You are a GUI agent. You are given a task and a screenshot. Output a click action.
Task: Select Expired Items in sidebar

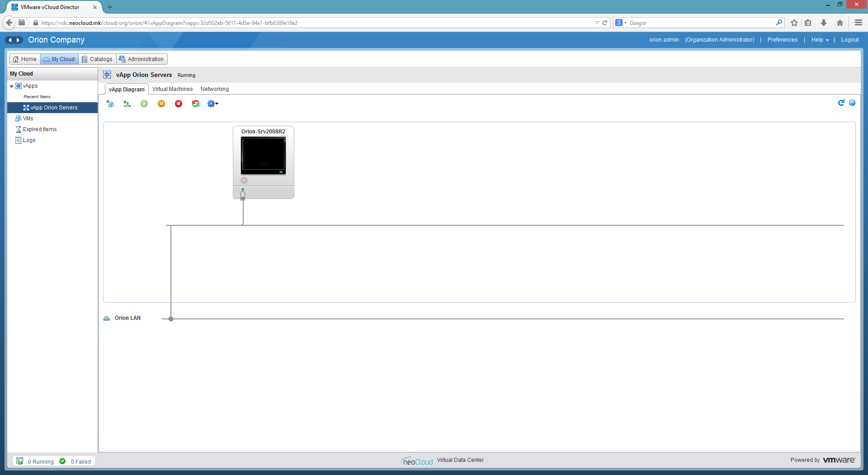click(x=40, y=129)
